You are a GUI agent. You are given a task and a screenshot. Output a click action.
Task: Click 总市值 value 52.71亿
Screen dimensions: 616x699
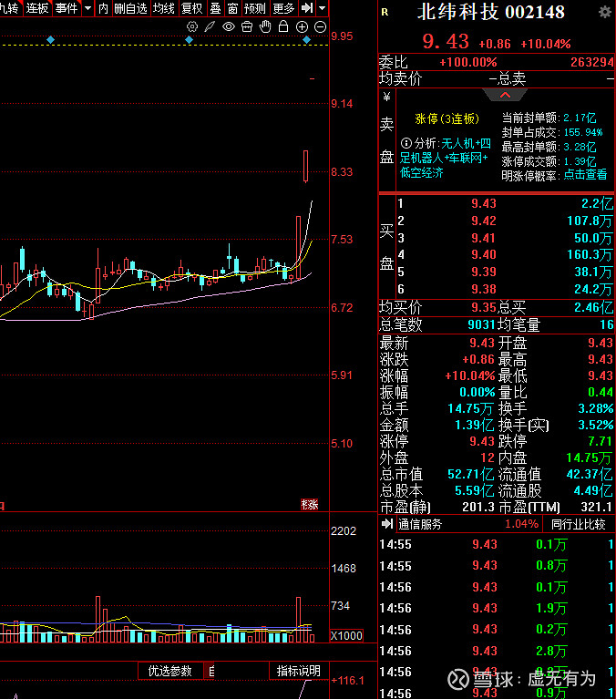pos(471,474)
